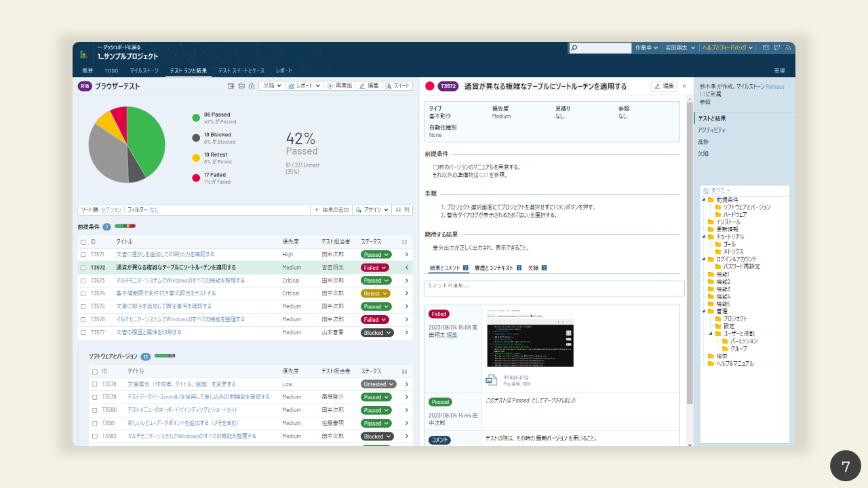Open the mail icon in the top bar
868x488 pixels.
tap(766, 48)
